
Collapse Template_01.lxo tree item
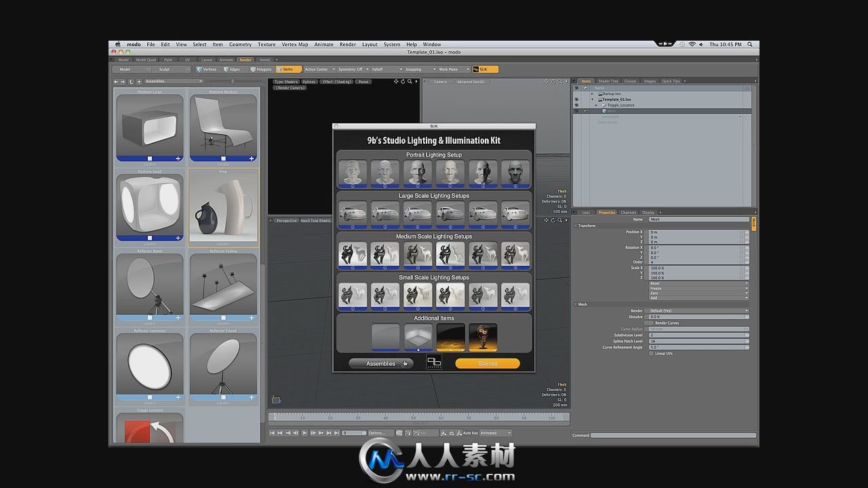593,100
